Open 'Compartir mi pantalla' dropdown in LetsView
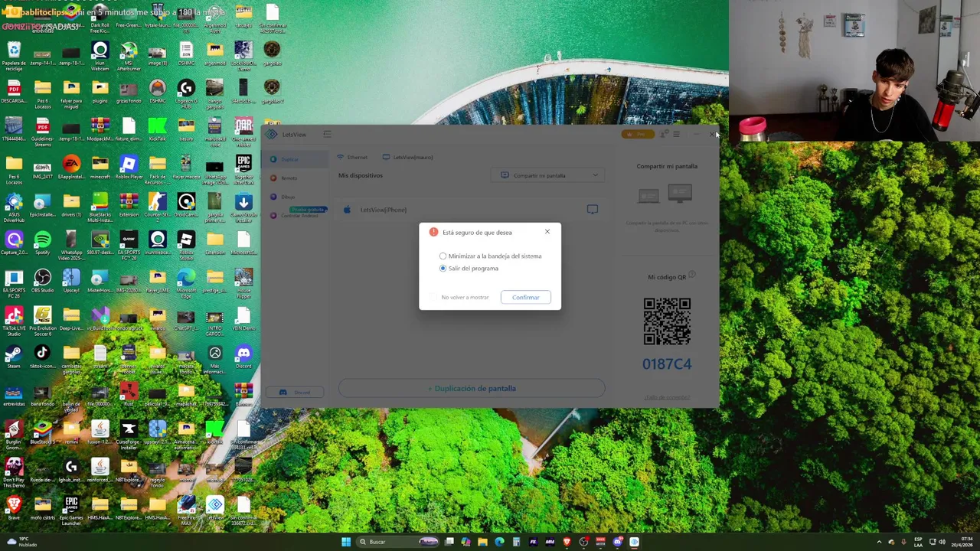 tap(547, 175)
